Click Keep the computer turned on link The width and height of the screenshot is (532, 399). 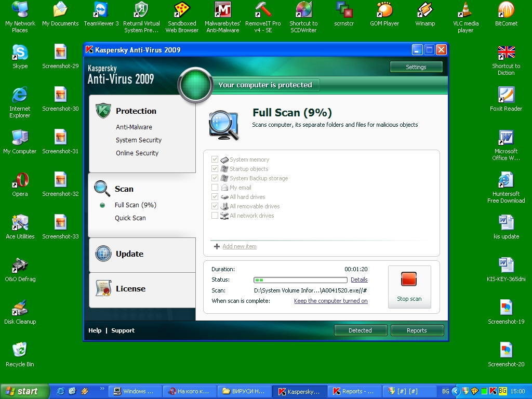[331, 301]
